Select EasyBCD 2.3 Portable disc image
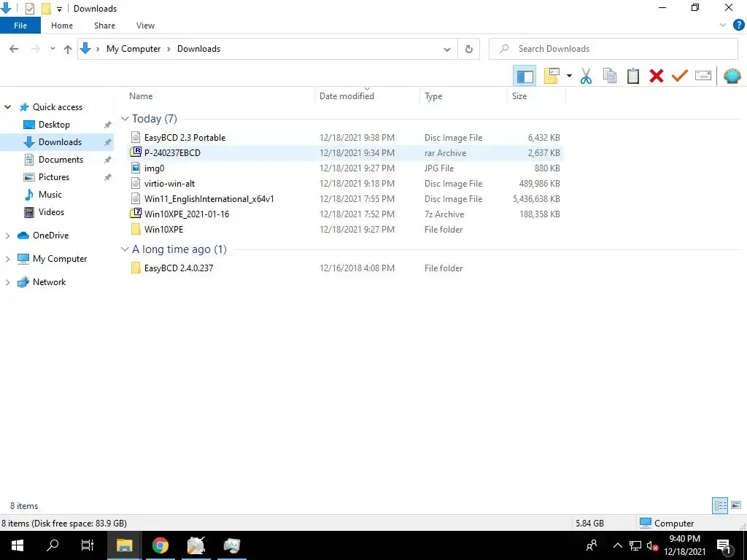Screen dimensions: 747x560 (x=346, y=138)
